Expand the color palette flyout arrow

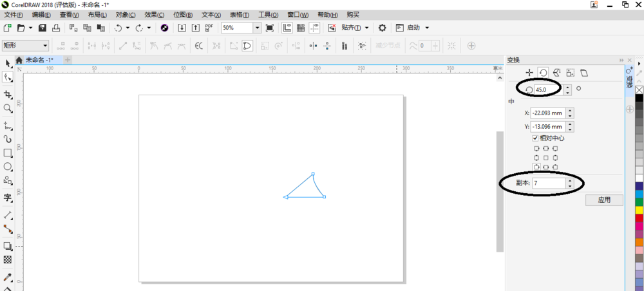(639, 64)
